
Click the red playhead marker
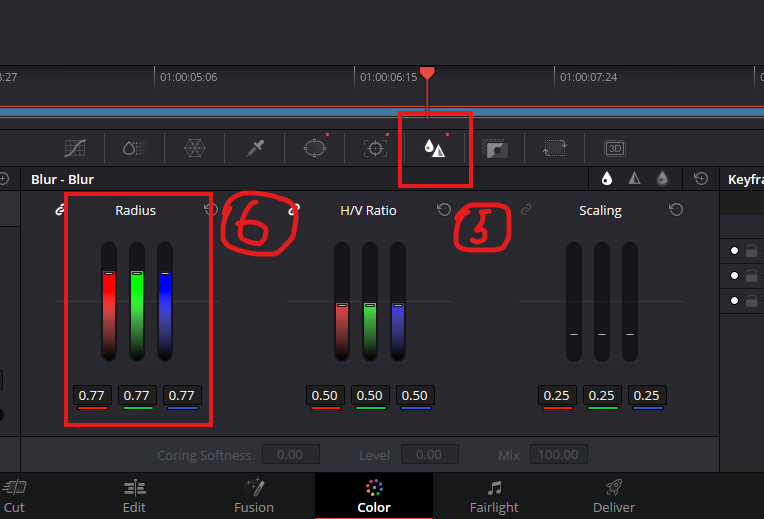427,74
